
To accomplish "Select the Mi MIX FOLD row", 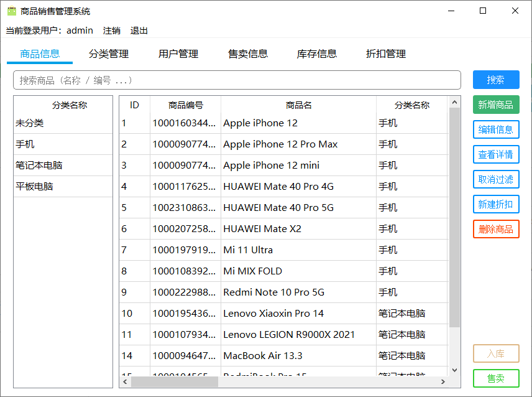I will pos(283,271).
